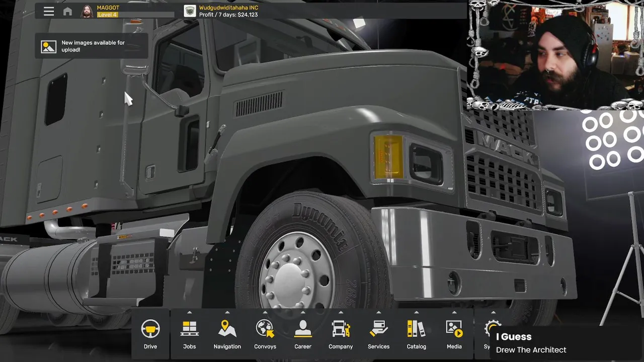644x362 pixels.
Task: Expand the arrow above Media
Action: coord(454,312)
